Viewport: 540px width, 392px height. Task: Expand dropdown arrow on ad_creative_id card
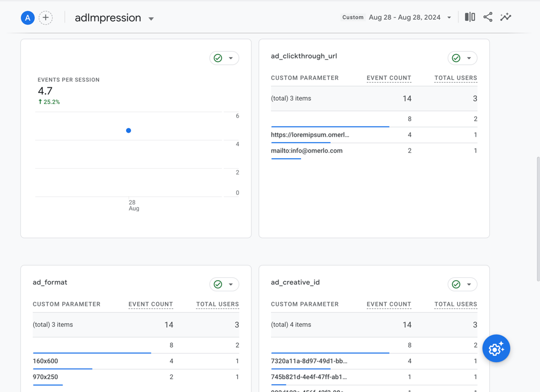tap(469, 285)
